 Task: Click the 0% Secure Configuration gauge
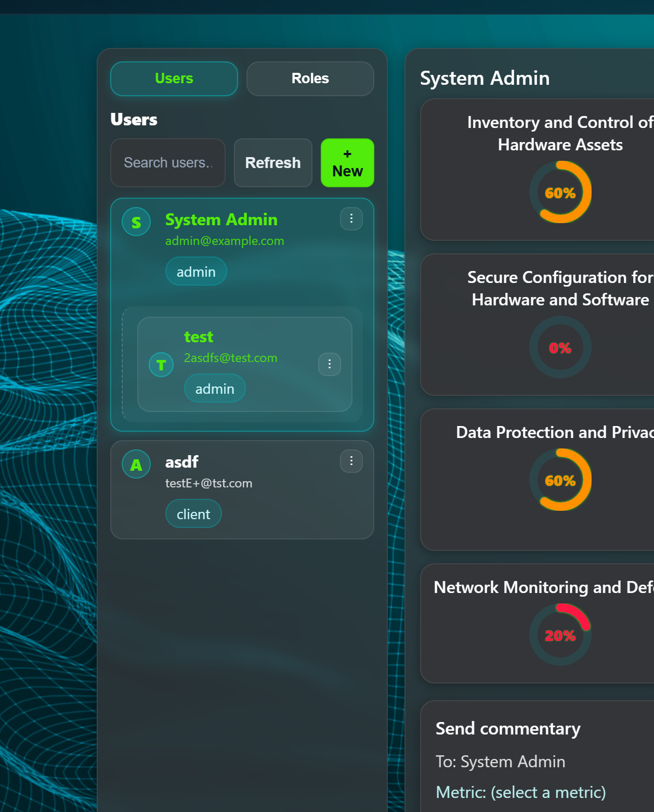[560, 347]
